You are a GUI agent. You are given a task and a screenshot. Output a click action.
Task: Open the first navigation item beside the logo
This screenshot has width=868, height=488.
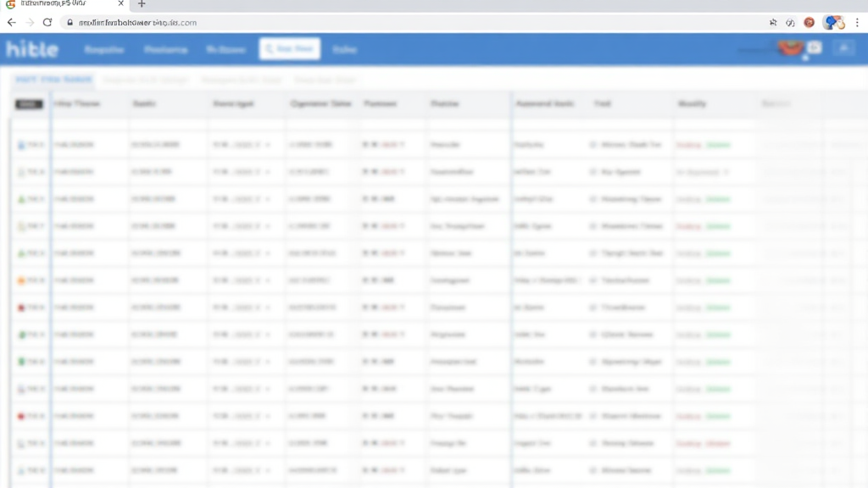(x=104, y=49)
